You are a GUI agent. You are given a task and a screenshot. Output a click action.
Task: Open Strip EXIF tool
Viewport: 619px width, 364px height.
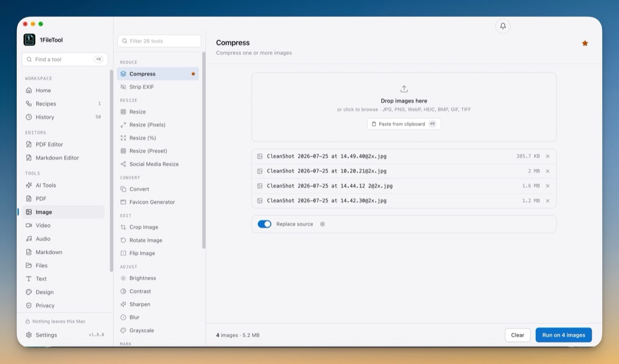(158, 87)
